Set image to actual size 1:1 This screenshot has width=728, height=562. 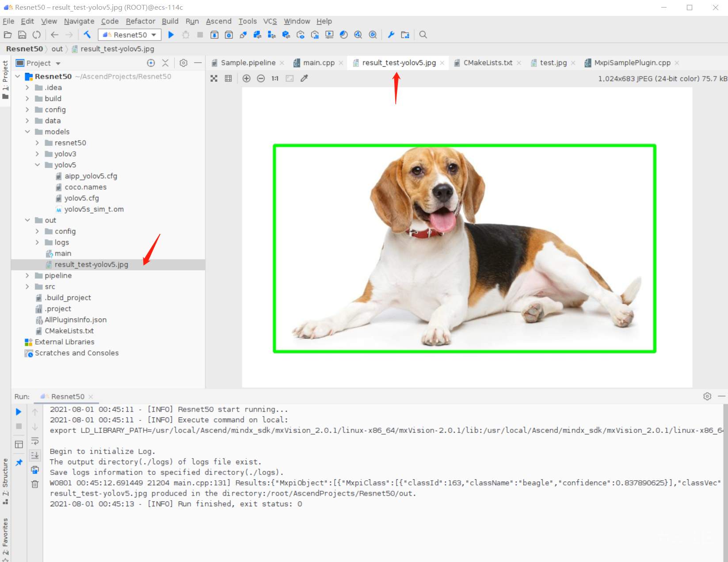275,78
